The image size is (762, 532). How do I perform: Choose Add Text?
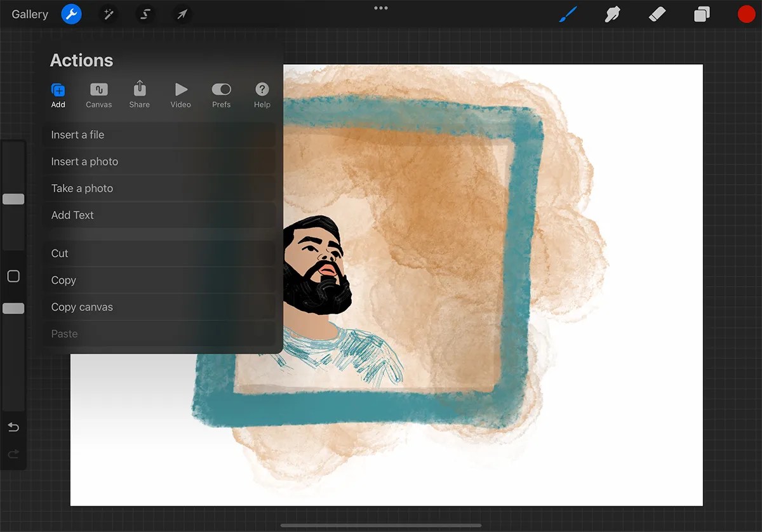tap(72, 215)
